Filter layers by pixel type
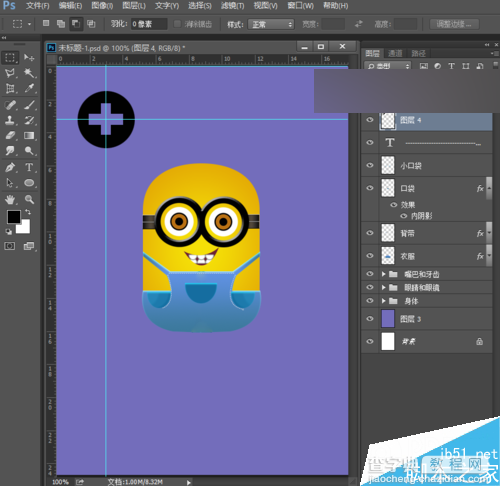The width and height of the screenshot is (500, 486). pos(424,66)
